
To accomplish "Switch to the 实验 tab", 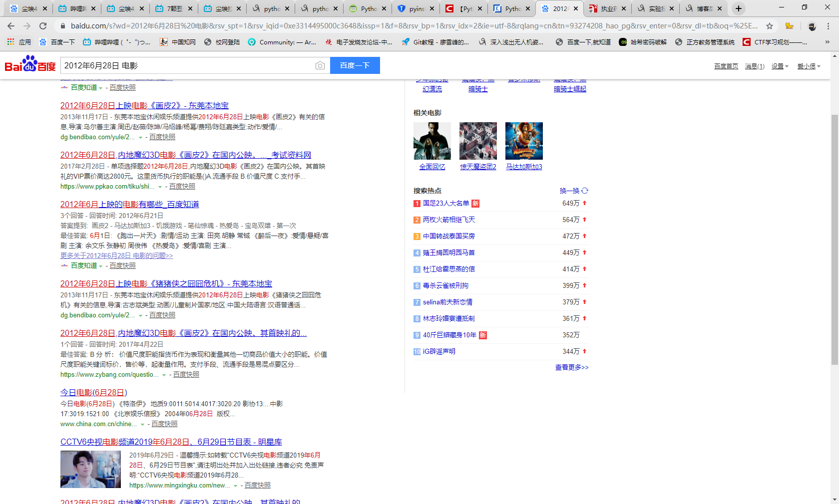I will click(656, 8).
